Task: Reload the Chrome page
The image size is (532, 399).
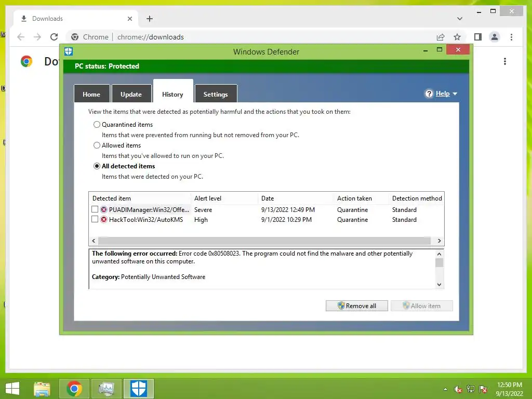Action: click(x=54, y=37)
